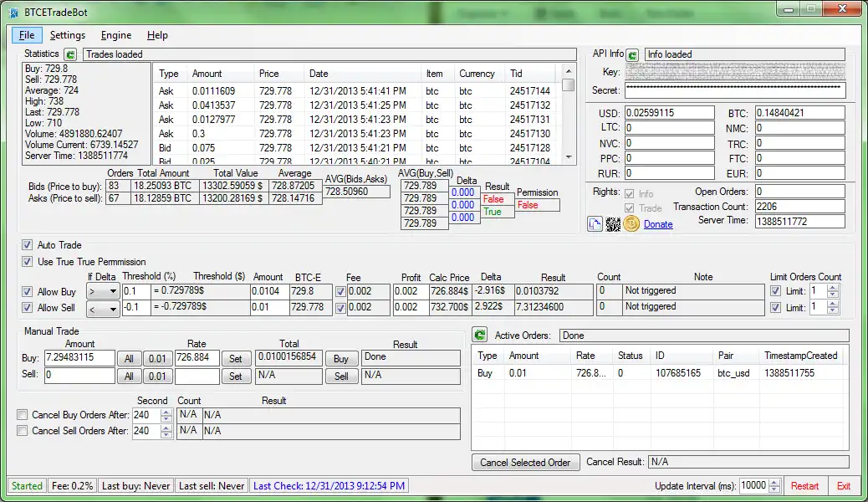Screen dimensions: 868x502
Task: Step the Cancel Buy Orders seconds spinner
Action: (x=166, y=415)
